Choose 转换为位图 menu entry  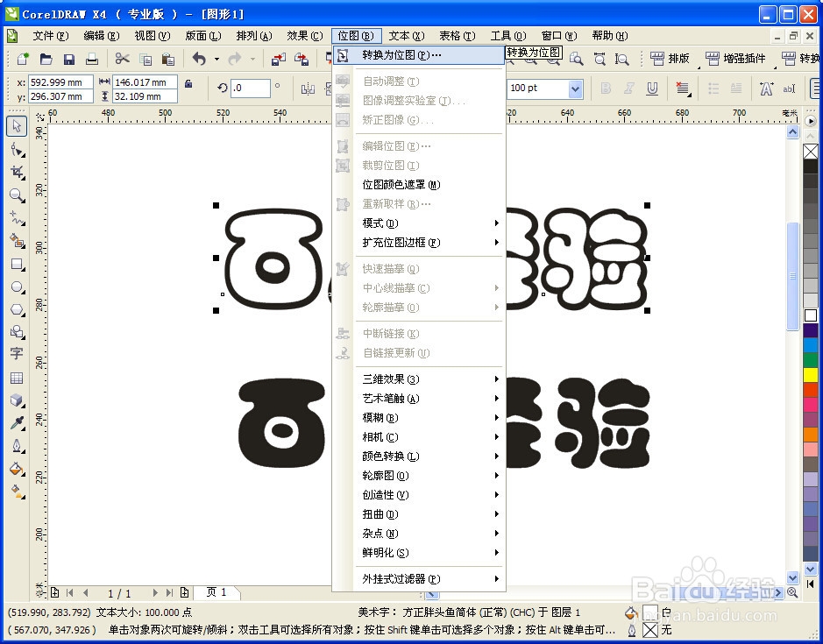coord(418,55)
